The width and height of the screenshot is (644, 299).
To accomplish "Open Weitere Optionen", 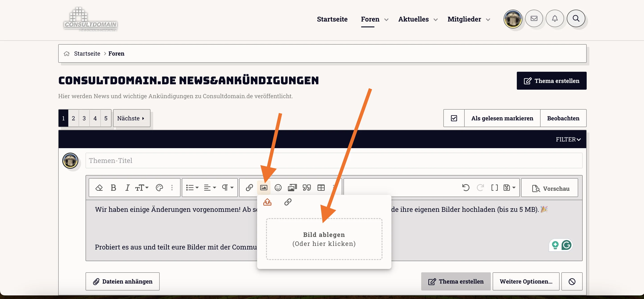I will [x=526, y=282].
